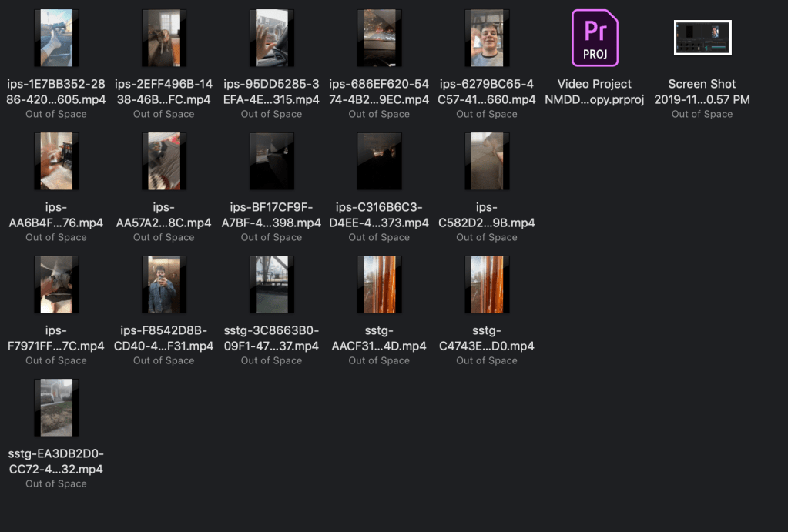Click the sstg-C4743E video file icon
Image resolution: width=788 pixels, height=532 pixels.
tap(487, 285)
